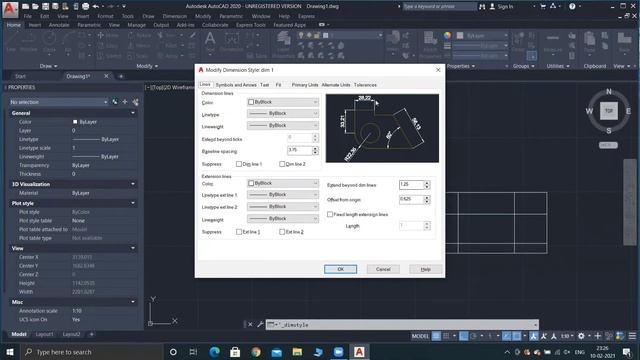Expand the Draw ribbon panel
This screenshot has width=640, height=360.
point(49,66)
